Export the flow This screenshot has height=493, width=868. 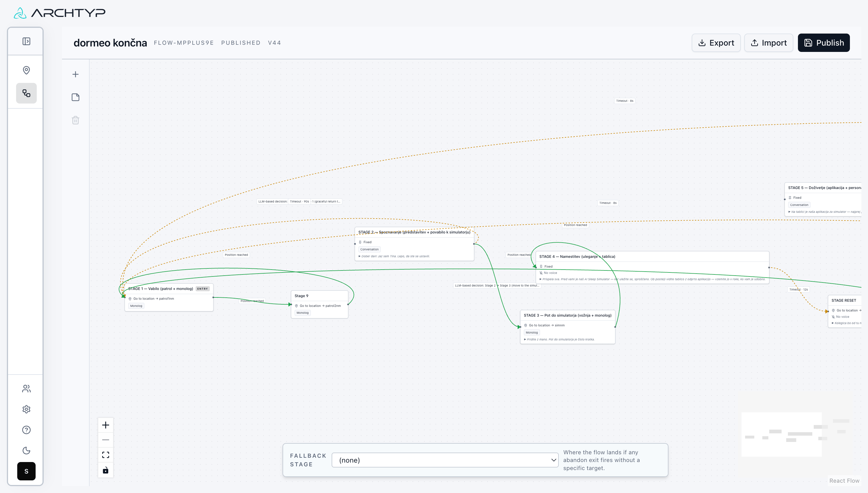716,43
